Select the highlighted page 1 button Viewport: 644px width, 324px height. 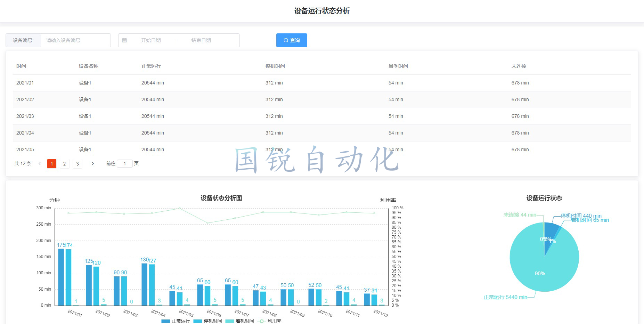[x=51, y=164]
